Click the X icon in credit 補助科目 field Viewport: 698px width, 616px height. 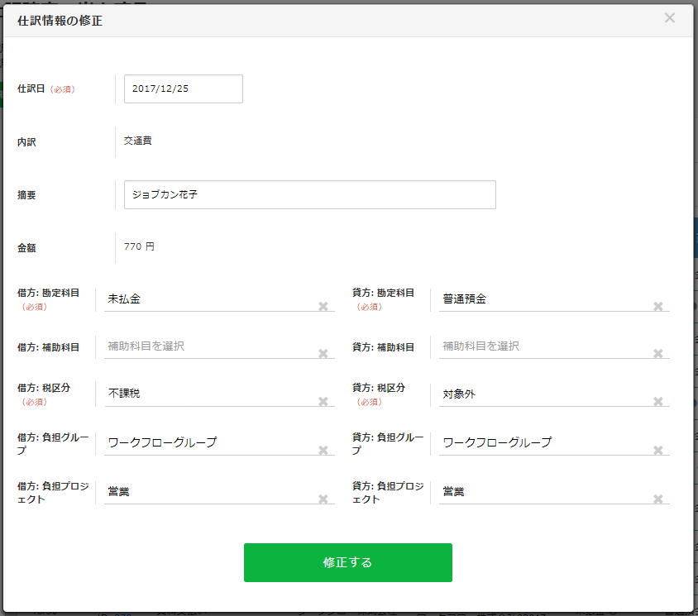pos(658,354)
